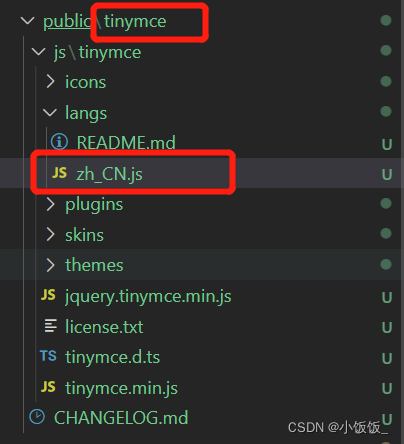Expand the icons folder
The width and height of the screenshot is (404, 444).
(50, 81)
